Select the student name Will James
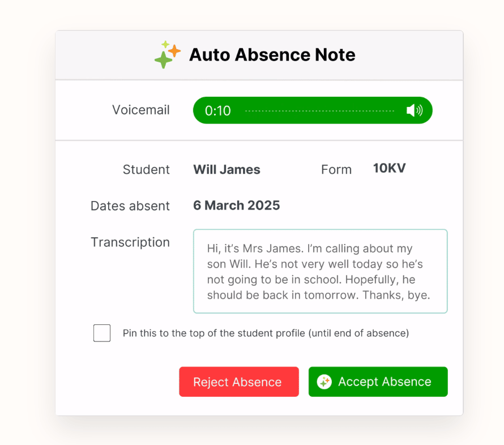504x445 pixels. [227, 169]
